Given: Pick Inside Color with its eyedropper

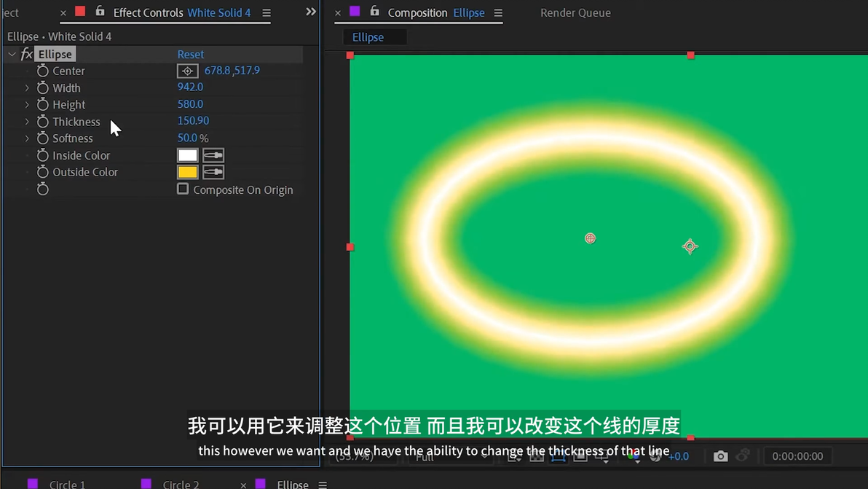Looking at the screenshot, I should 213,156.
